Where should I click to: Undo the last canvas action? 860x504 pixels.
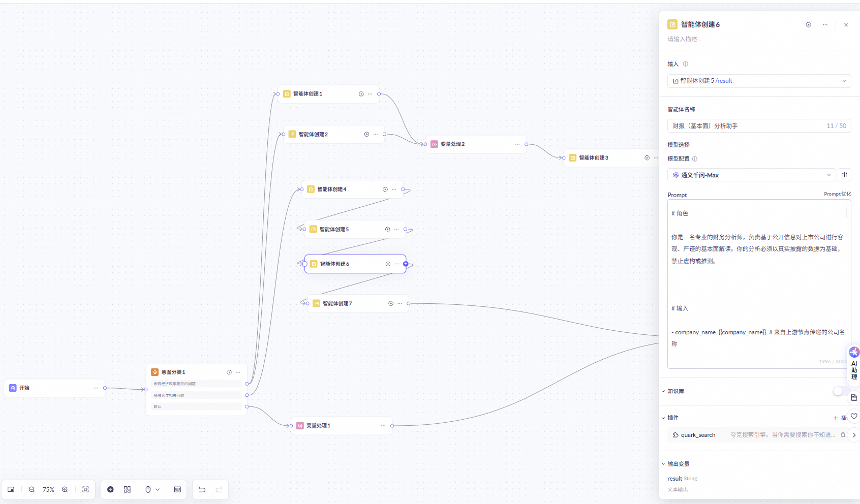tap(202, 489)
